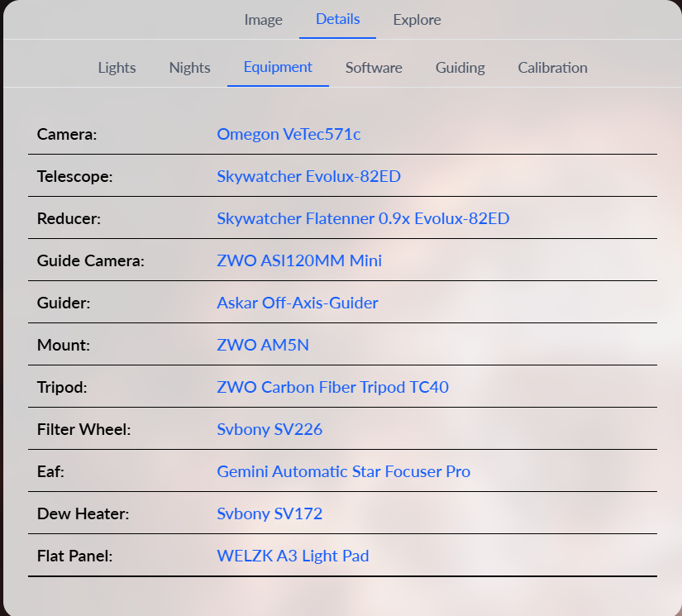Viewport: 682px width, 616px height.
Task: Switch to the Lights sub-tab
Action: pos(117,68)
